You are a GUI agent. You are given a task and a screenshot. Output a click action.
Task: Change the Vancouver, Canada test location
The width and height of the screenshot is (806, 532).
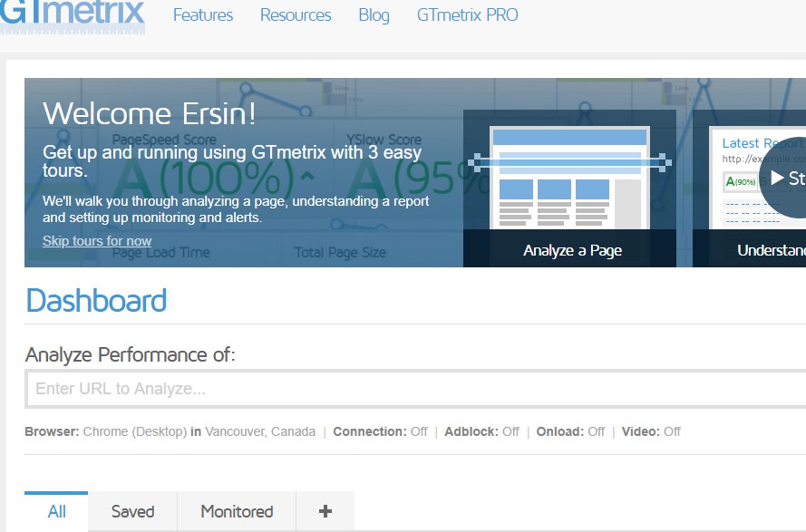(x=260, y=431)
